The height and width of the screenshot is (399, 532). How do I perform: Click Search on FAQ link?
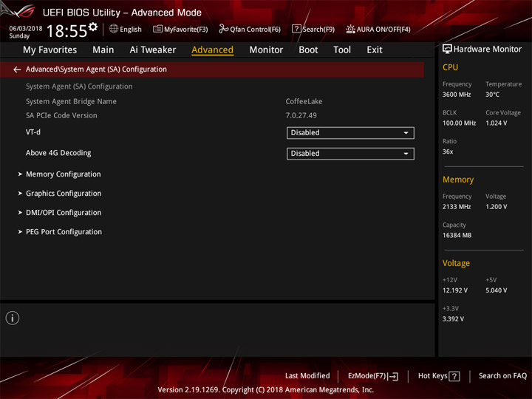point(502,376)
